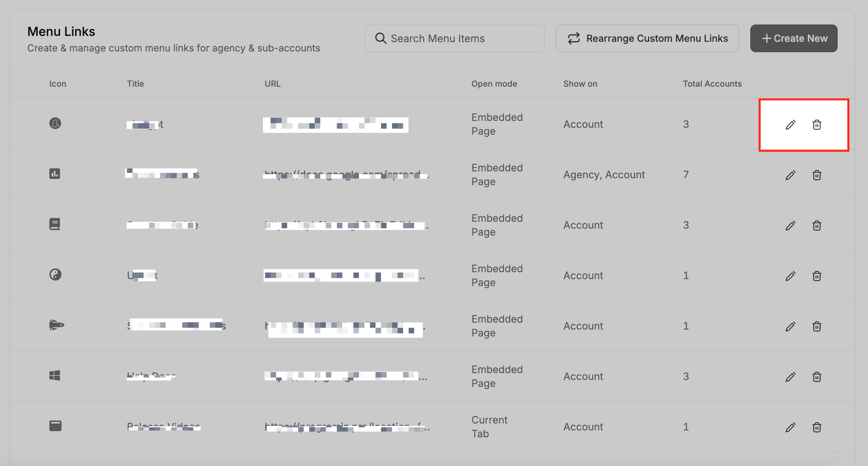Click edit pencil in the book icon row

790,226
